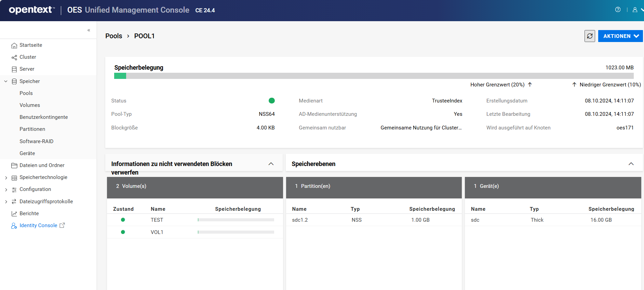Go to Volumes in the sidebar
Viewport: 644px width, 290px height.
(x=30, y=105)
